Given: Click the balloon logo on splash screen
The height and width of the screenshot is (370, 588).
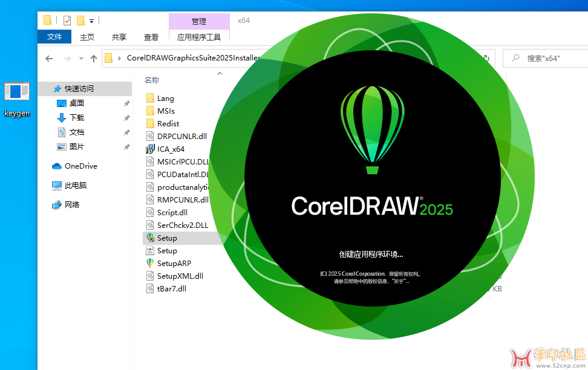Looking at the screenshot, I should 373,130.
